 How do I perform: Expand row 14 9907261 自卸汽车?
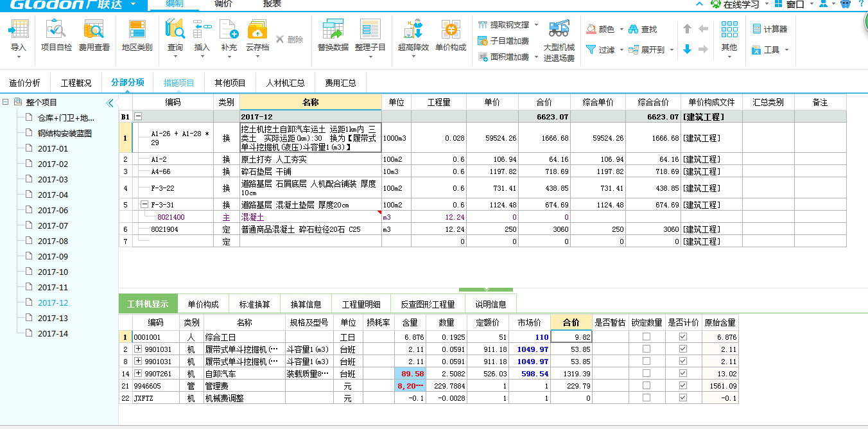click(x=137, y=373)
